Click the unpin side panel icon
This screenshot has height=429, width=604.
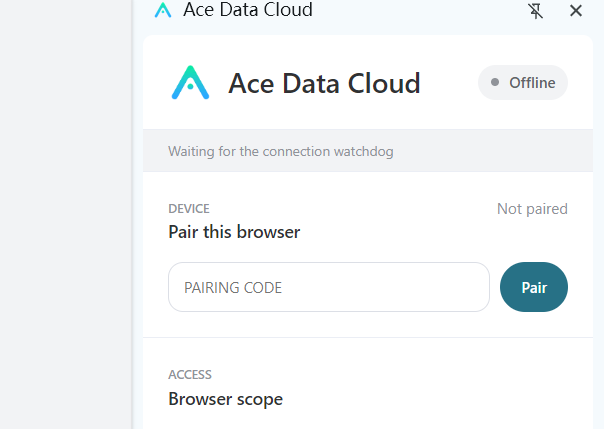click(x=535, y=11)
